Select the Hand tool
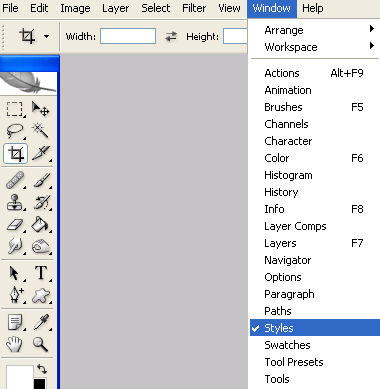 click(x=15, y=344)
